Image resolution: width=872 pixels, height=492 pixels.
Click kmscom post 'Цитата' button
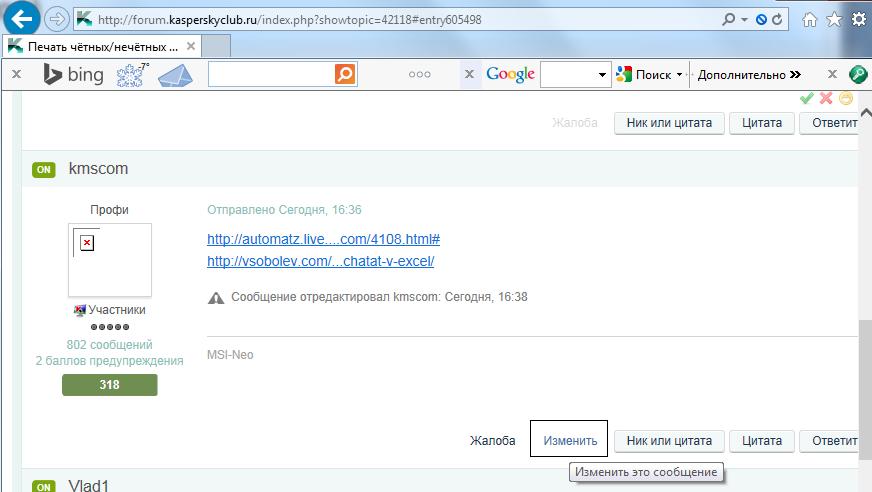point(761,441)
